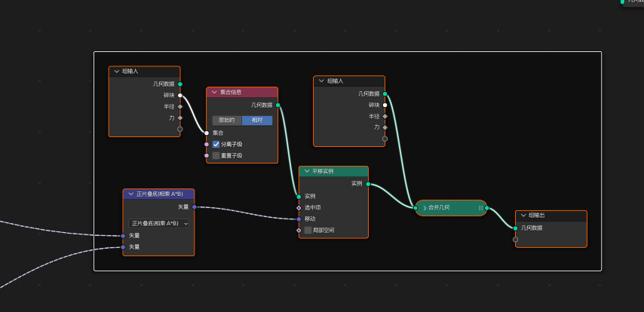Collapse the 组输出 node with its chevron
This screenshot has height=312, width=644.
(523, 216)
